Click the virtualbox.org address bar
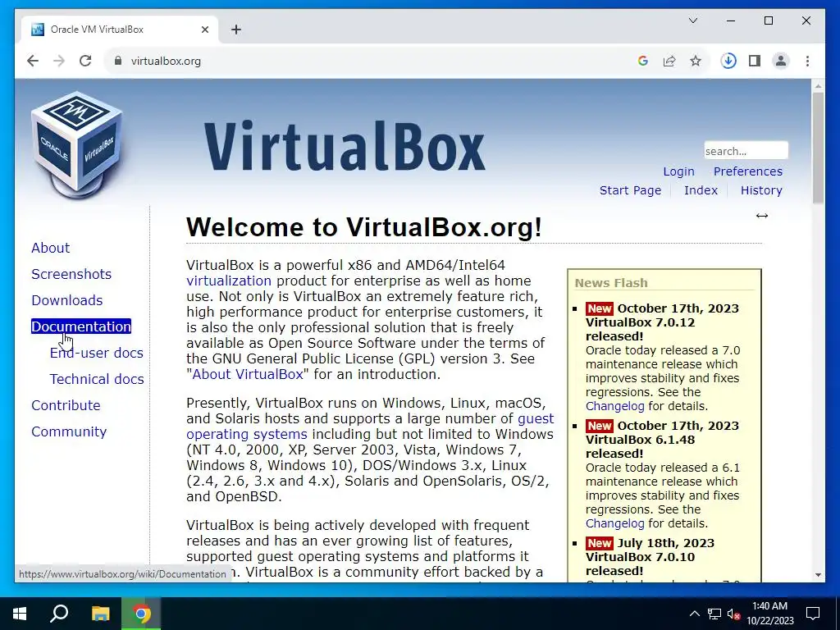Viewport: 840px width, 630px height. tap(370, 61)
